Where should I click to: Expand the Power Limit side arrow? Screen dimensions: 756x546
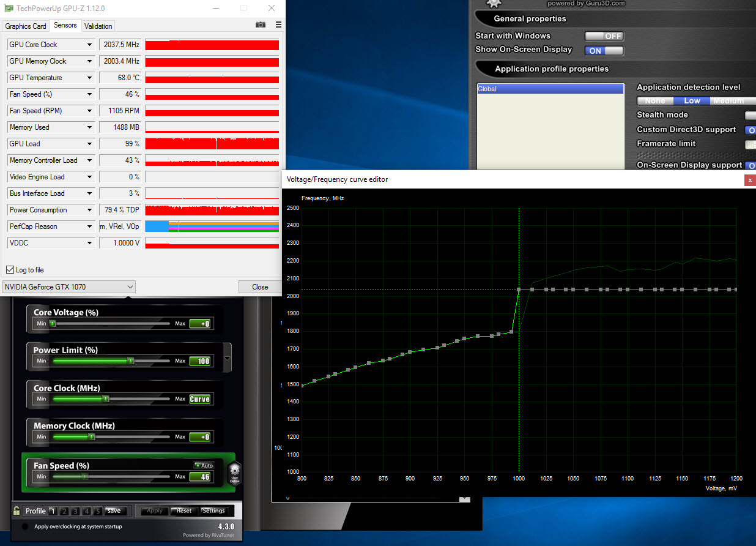click(228, 359)
